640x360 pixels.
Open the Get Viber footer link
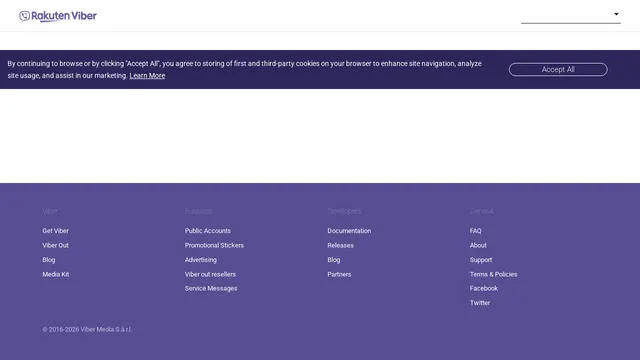click(x=56, y=231)
